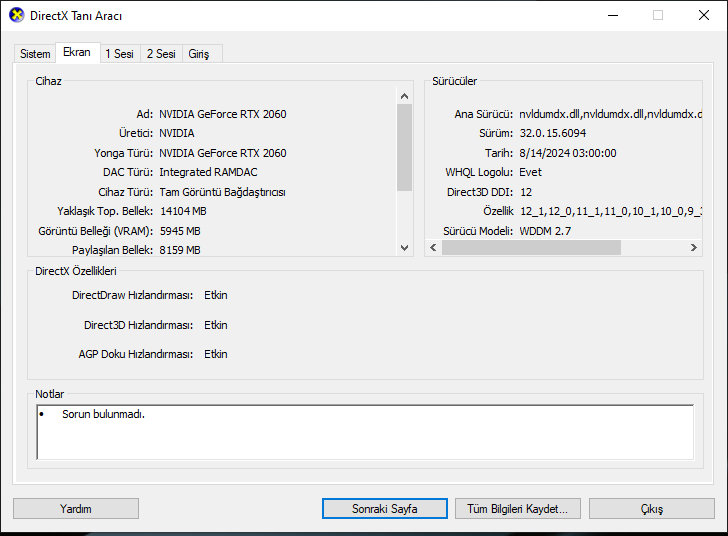Click the Direct3D DDI value '12'

click(x=526, y=192)
